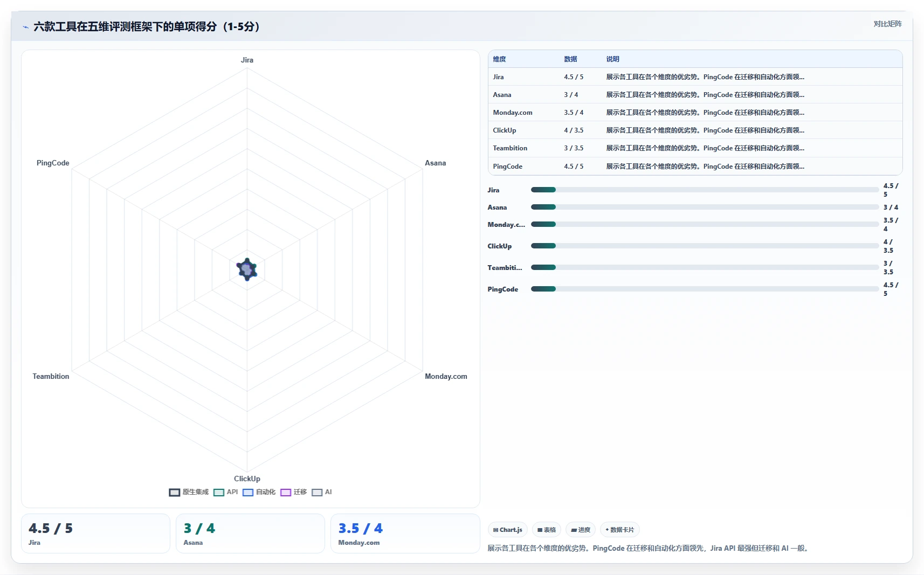Click the Jira axis label on the radar chart
The height and width of the screenshot is (575, 924).
247,60
